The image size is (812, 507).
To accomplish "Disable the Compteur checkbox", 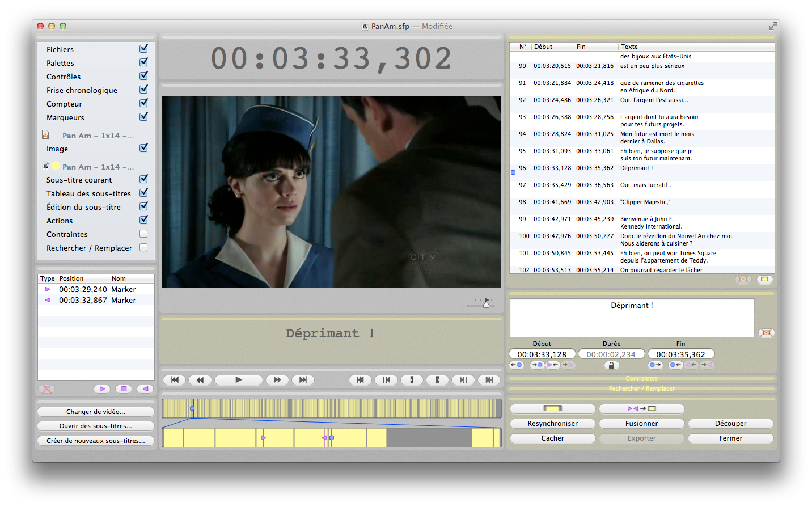I will 144,103.
